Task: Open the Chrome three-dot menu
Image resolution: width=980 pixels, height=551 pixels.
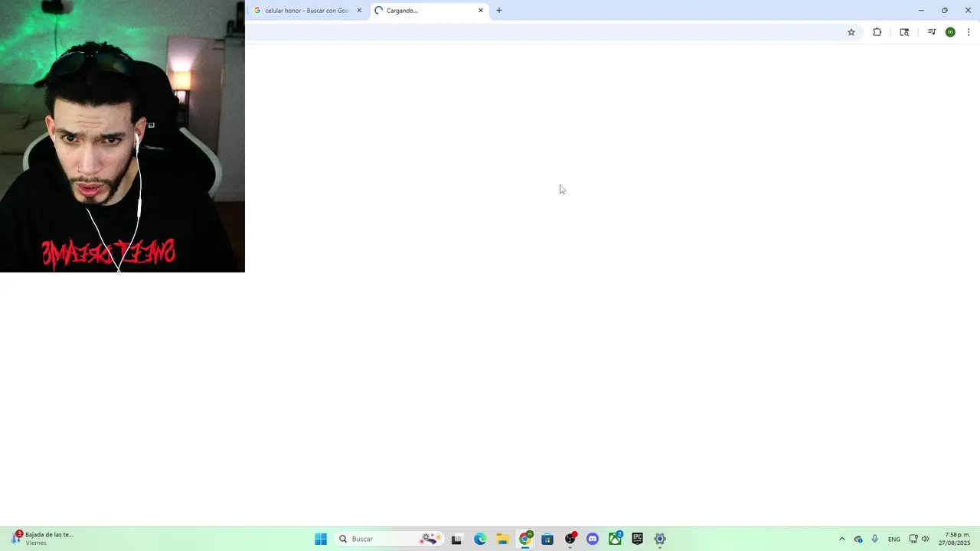Action: pyautogui.click(x=969, y=32)
